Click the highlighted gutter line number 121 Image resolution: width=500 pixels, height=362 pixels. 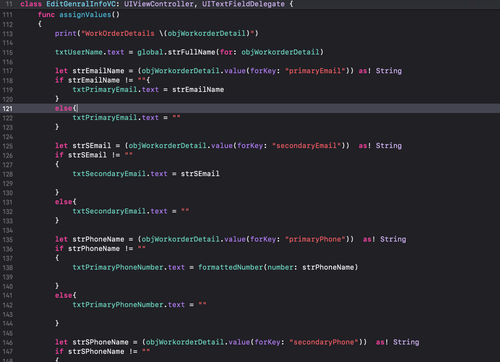coord(7,109)
